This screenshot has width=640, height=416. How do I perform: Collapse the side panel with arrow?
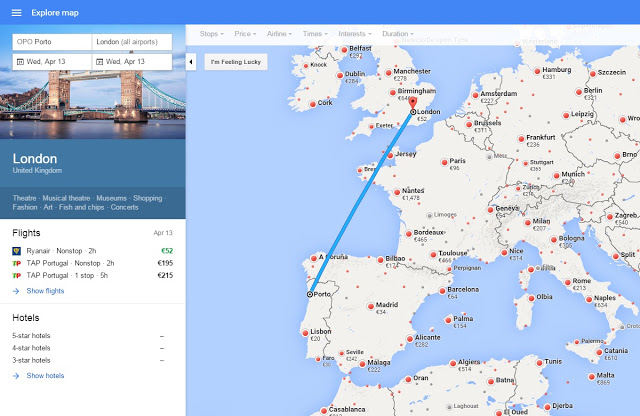pyautogui.click(x=191, y=62)
